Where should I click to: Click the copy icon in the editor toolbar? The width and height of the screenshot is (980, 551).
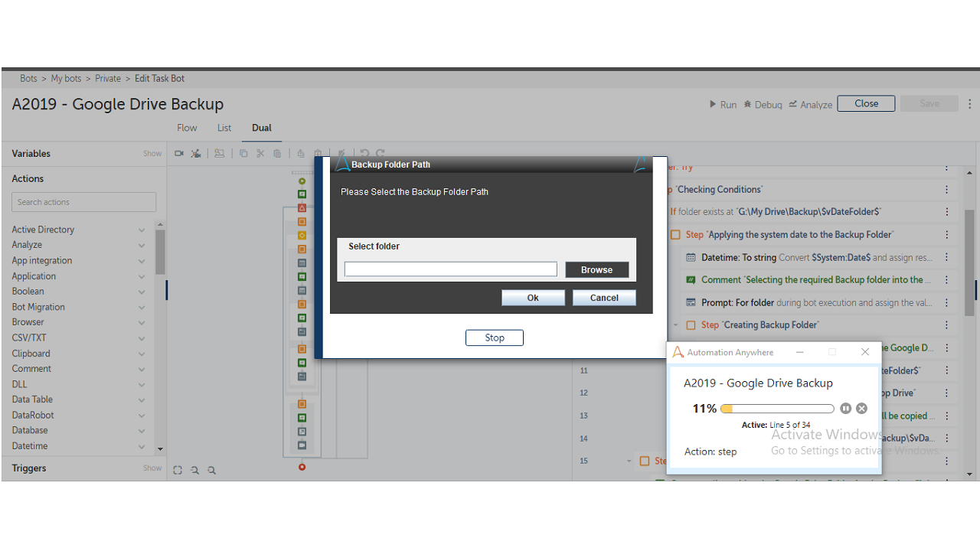[x=243, y=153]
